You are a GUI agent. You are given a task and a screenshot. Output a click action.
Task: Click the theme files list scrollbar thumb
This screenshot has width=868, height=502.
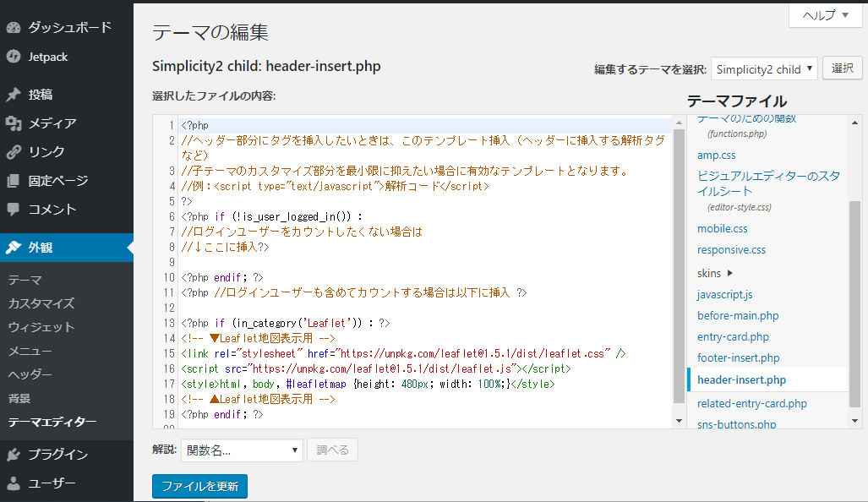tap(854, 304)
